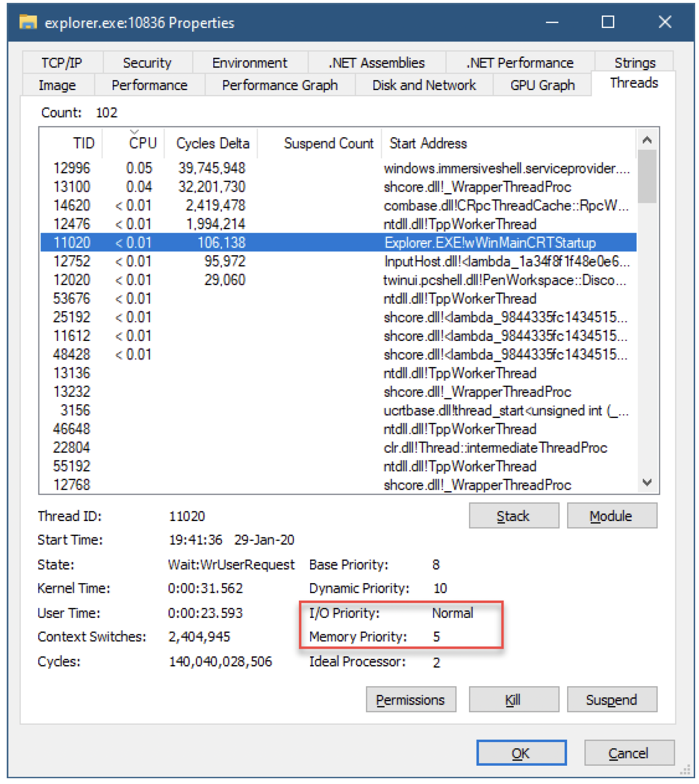The image size is (699, 784).
Task: Switch to the TCP/IP tab
Action: pyautogui.click(x=62, y=63)
